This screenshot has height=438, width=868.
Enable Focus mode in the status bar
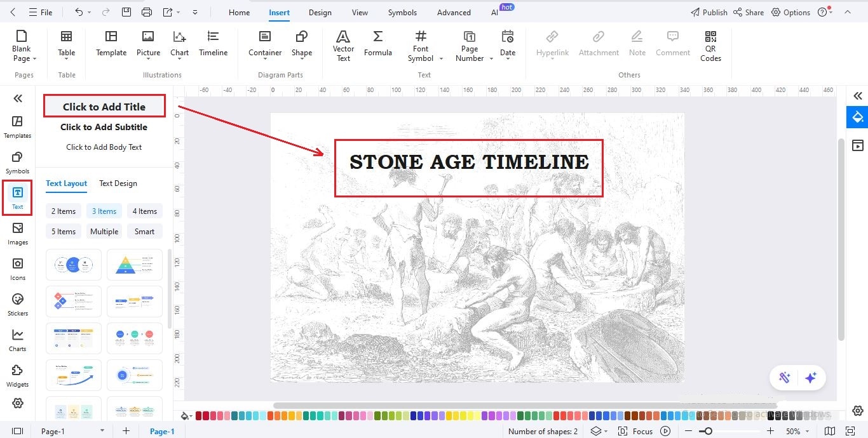coord(642,431)
